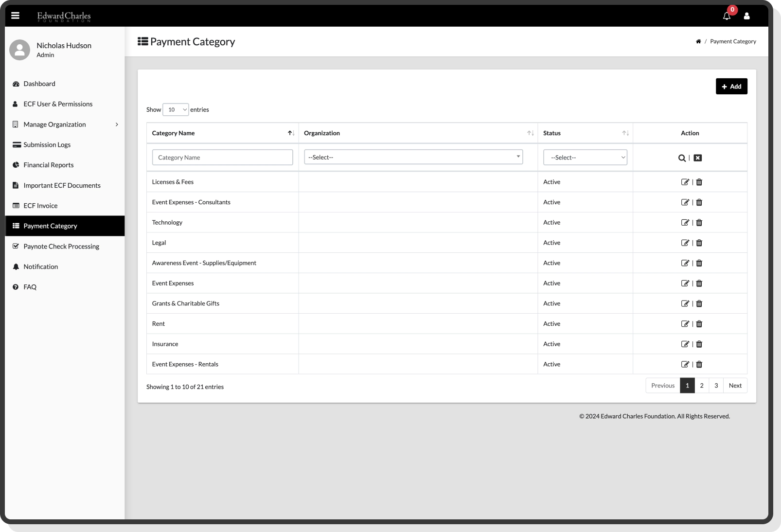Go to page 3 of results

716,385
